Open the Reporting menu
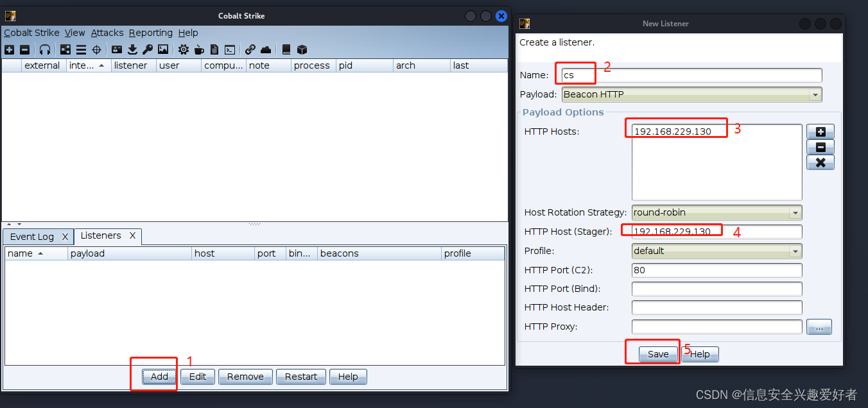The height and width of the screenshot is (408, 868). [150, 33]
